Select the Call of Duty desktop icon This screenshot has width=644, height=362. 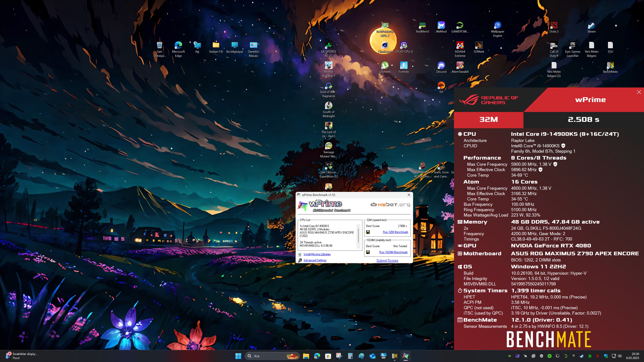(554, 49)
